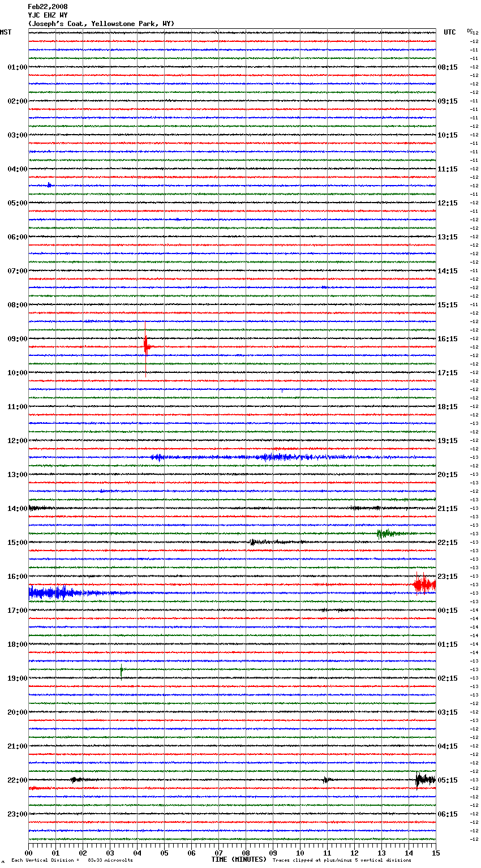Click the UTC time label "23:15"
The image size is (481, 868).
(448, 577)
